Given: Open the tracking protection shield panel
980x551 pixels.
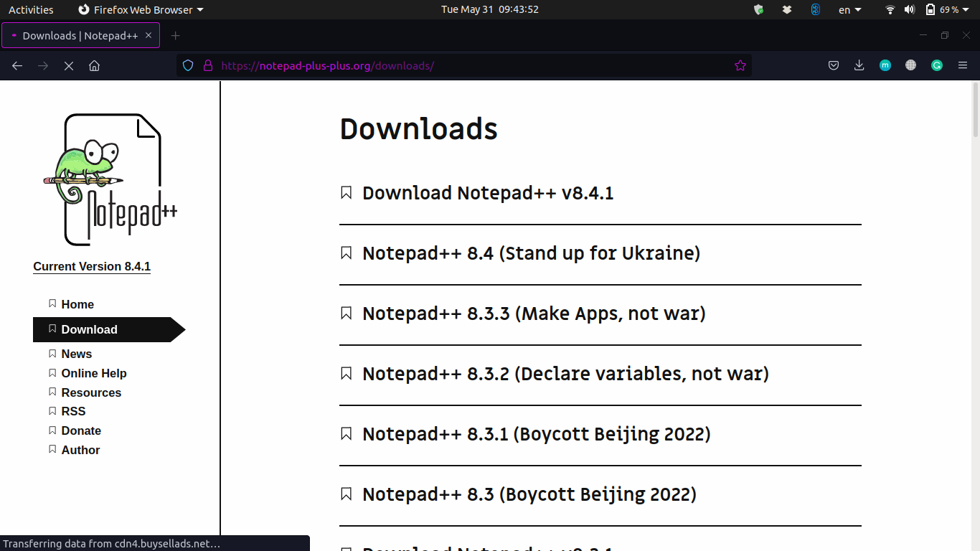Looking at the screenshot, I should point(187,65).
